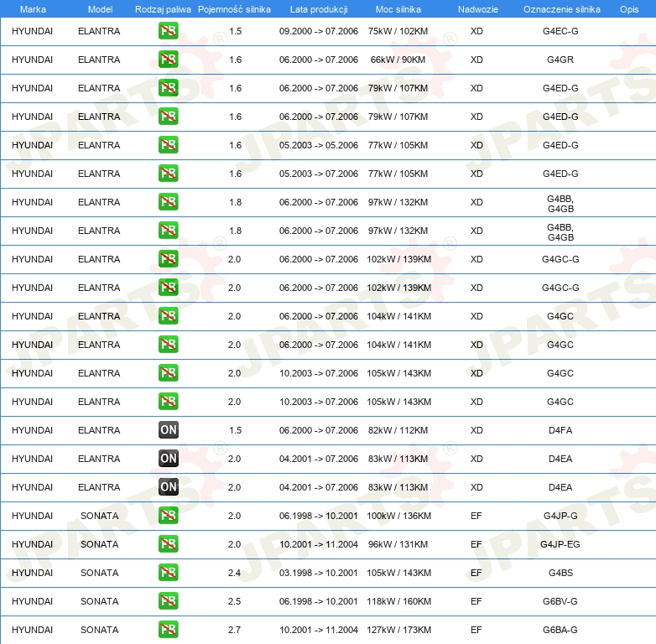Click the Rodzaj paliwa column header
The image size is (656, 644).
tap(163, 9)
